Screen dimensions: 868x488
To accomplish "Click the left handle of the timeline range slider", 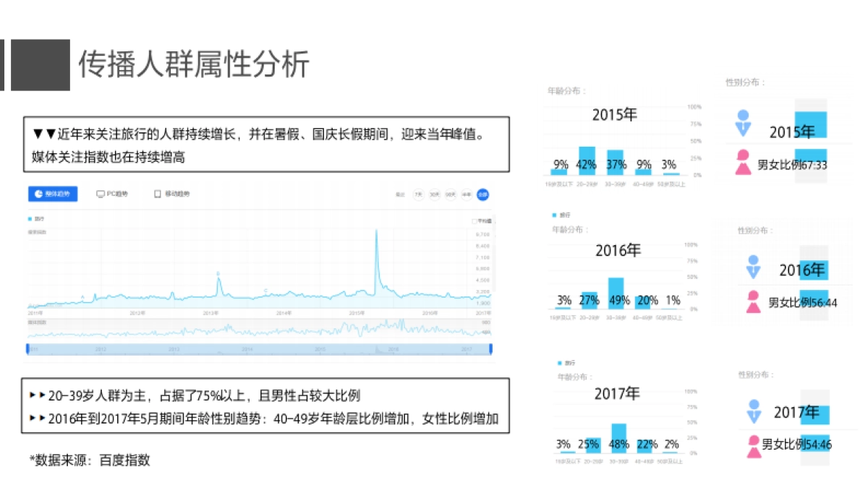I will 27,349.
